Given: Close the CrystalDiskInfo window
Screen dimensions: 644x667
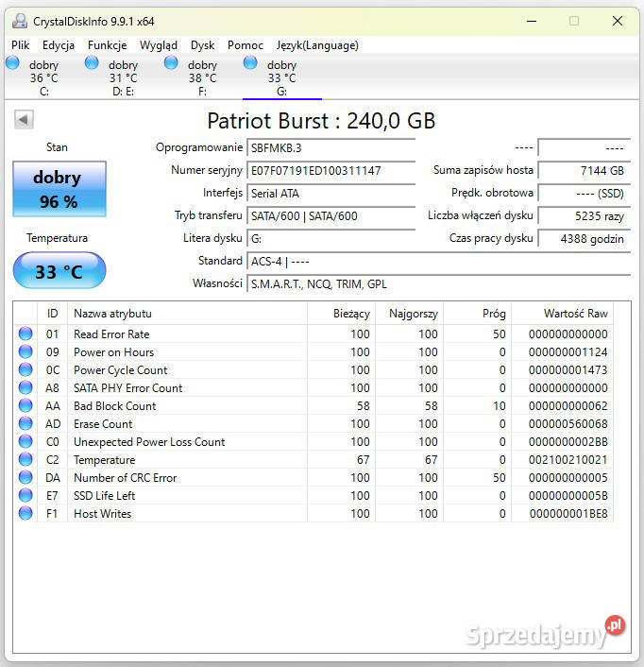Looking at the screenshot, I should coord(618,21).
